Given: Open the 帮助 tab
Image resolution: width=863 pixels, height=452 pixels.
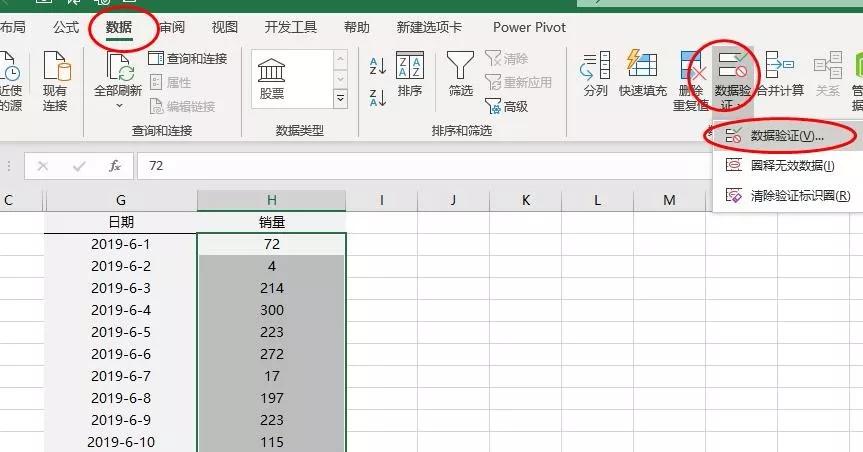Looking at the screenshot, I should pyautogui.click(x=357, y=27).
